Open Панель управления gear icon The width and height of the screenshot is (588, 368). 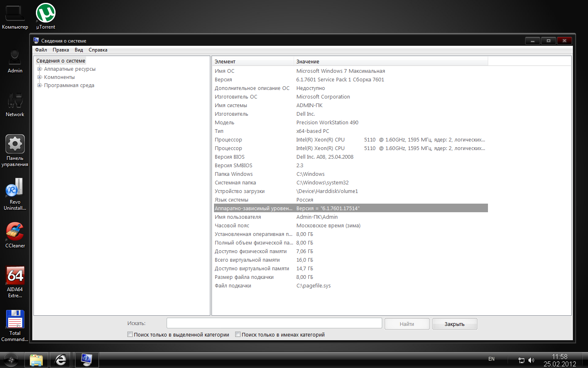[15, 150]
